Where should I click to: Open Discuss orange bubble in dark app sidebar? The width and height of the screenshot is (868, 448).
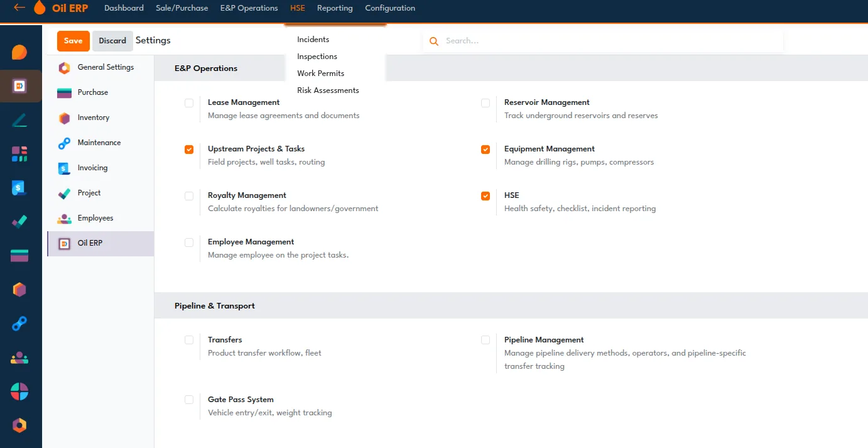19,52
